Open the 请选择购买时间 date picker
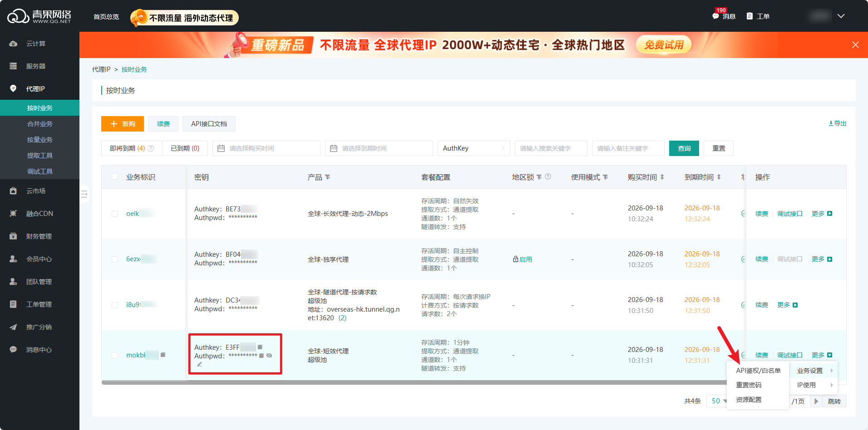Screen dimensions: 868x430 [266, 148]
